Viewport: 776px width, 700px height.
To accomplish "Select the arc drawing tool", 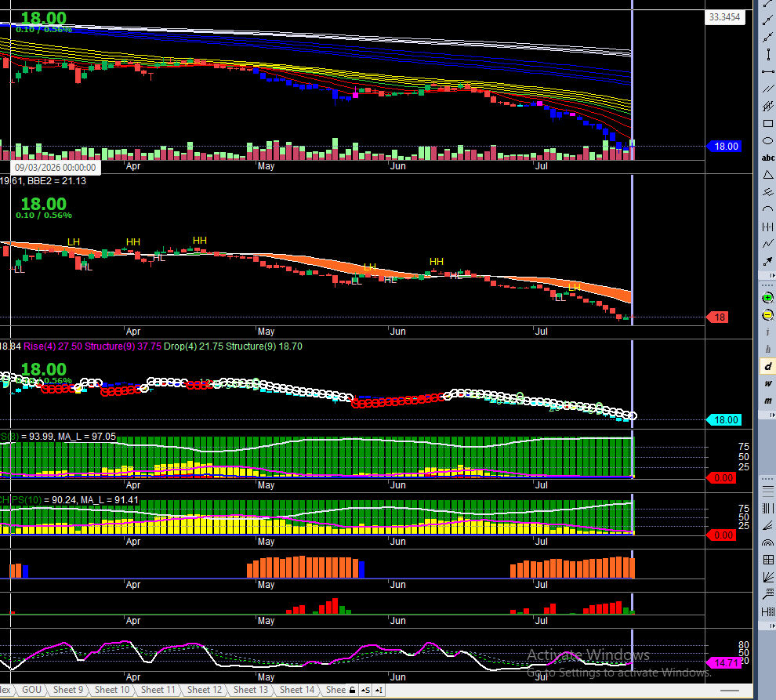I will pos(768,209).
